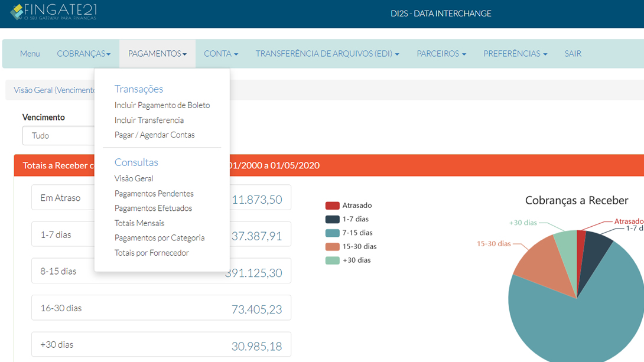Open Totais por Fornecedor
The image size is (644, 362).
[x=151, y=253]
